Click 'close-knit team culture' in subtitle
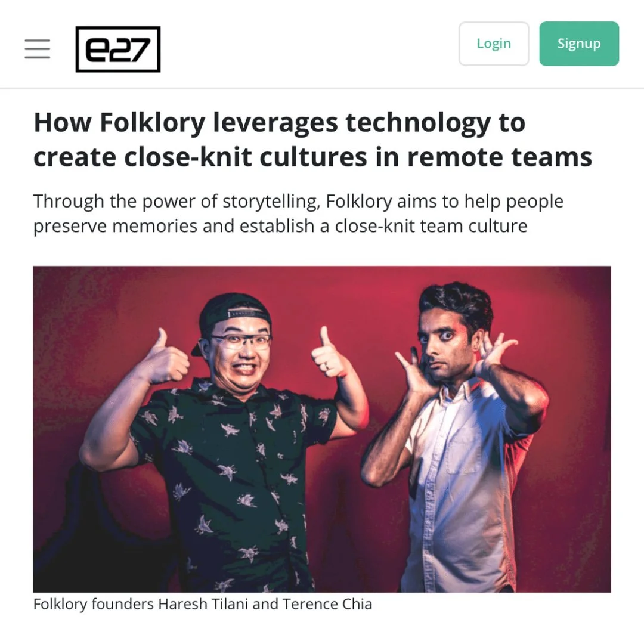644x644 pixels. pos(431,227)
